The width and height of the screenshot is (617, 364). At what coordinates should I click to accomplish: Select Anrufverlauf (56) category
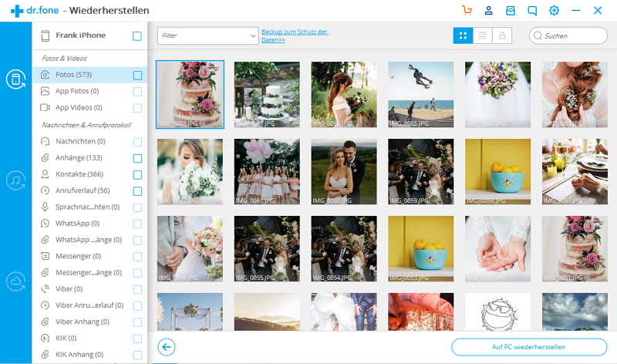coord(89,190)
